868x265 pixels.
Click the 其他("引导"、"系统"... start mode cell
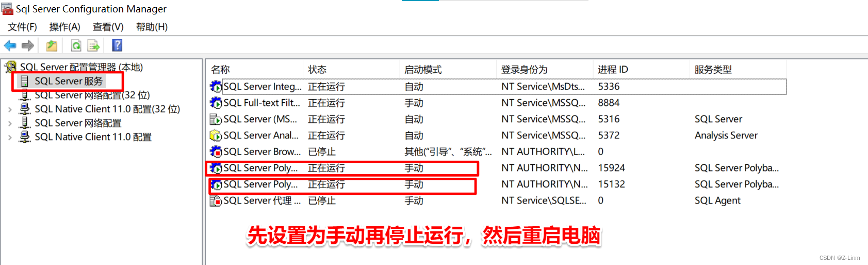click(448, 152)
